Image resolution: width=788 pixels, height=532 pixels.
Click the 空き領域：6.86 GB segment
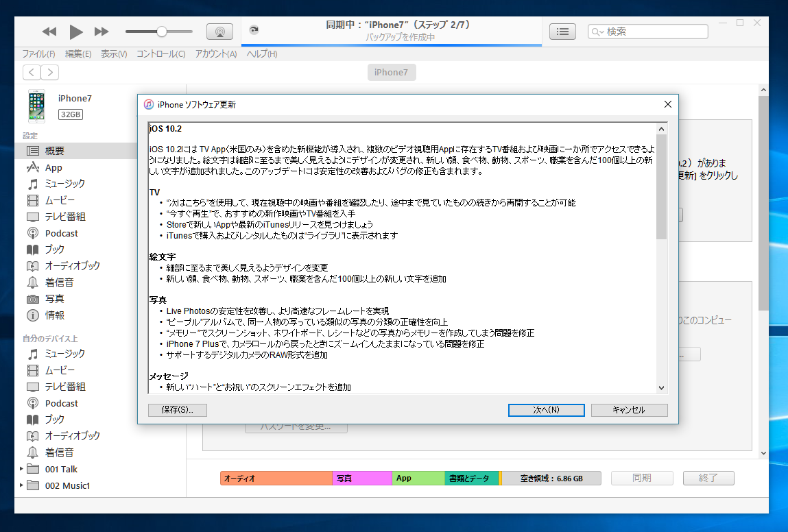[551, 479]
